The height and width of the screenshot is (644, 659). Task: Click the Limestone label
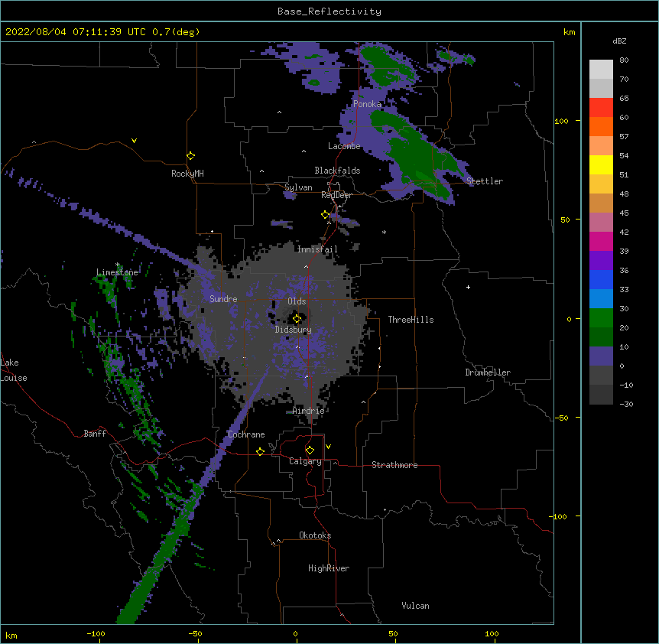pos(117,272)
